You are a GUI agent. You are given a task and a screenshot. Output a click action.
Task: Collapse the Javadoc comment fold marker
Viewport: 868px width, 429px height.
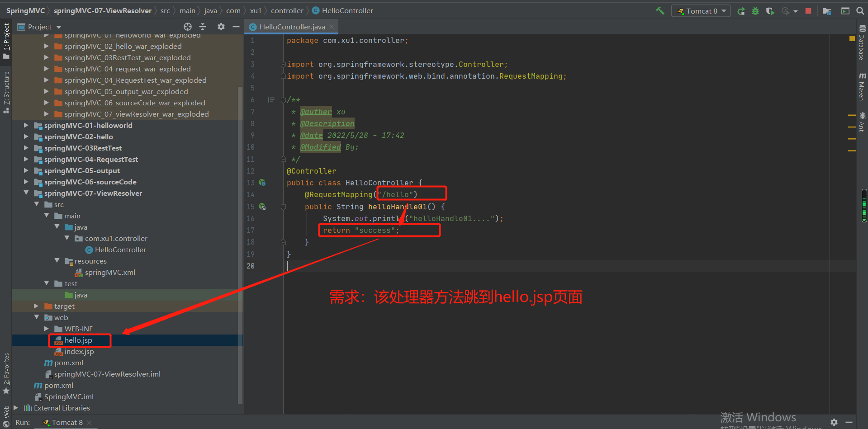[283, 100]
